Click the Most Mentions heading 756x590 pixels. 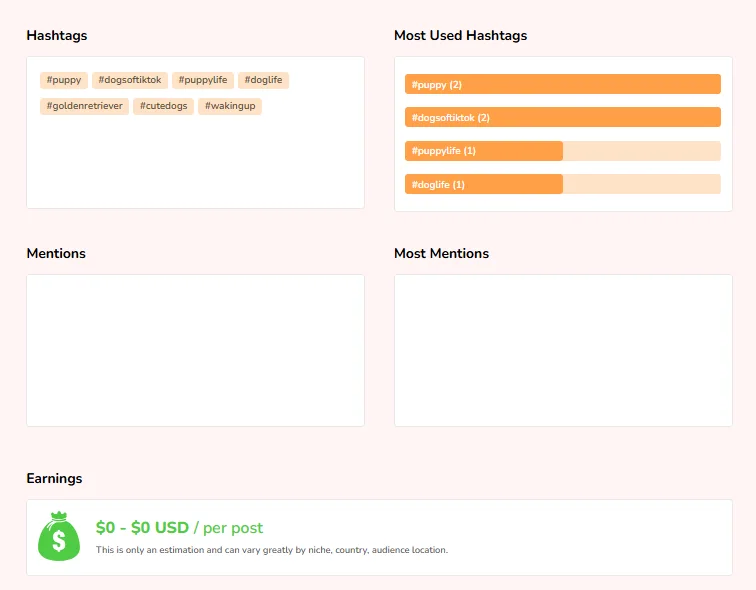[x=441, y=254]
